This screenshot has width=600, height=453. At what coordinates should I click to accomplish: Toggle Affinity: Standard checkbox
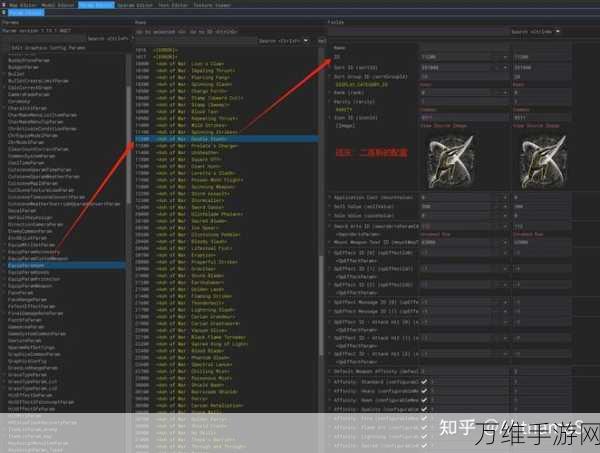[424, 382]
